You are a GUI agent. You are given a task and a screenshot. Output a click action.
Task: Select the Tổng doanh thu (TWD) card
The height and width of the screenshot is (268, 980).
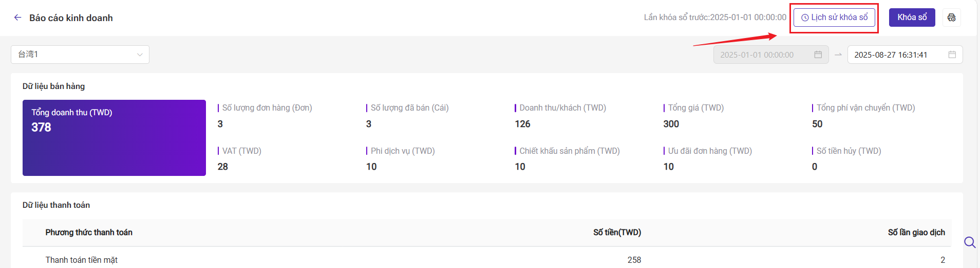click(x=114, y=138)
